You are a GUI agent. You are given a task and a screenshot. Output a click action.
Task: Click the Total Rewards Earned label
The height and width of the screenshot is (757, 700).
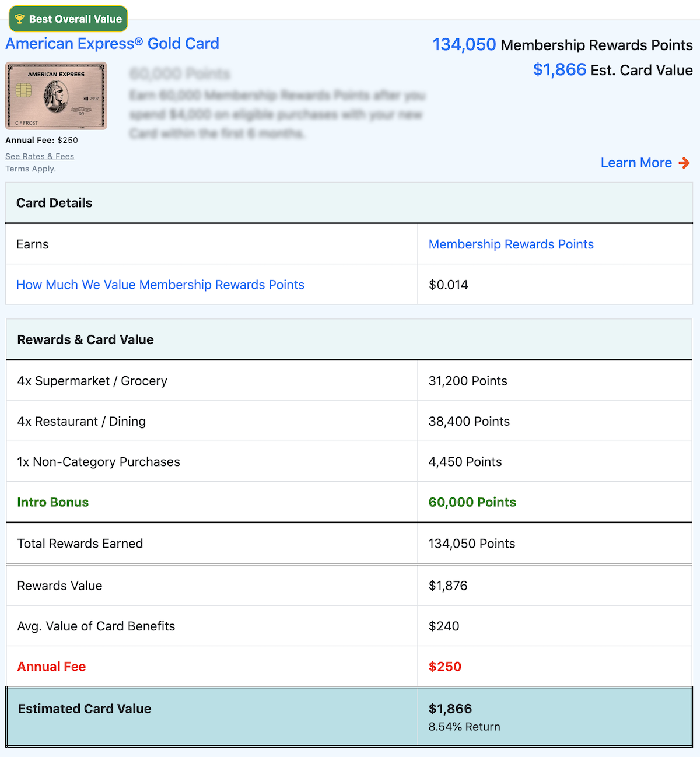pos(80,544)
